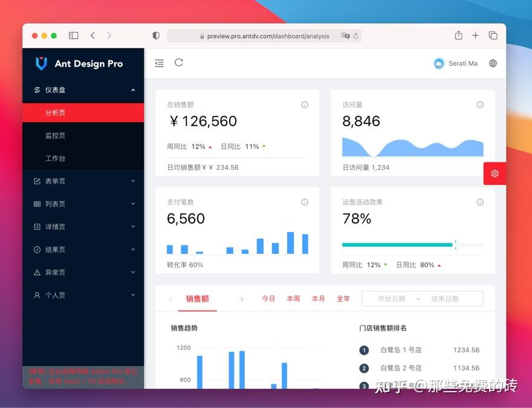Image resolution: width=532 pixels, height=408 pixels.
Task: Open the 总销售额 info tooltip icon
Action: [305, 104]
